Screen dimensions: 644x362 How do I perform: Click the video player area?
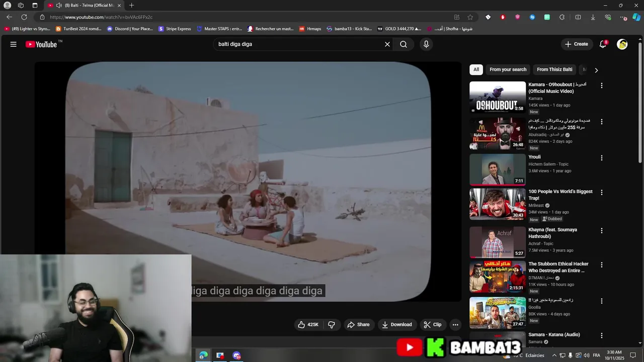click(x=248, y=181)
